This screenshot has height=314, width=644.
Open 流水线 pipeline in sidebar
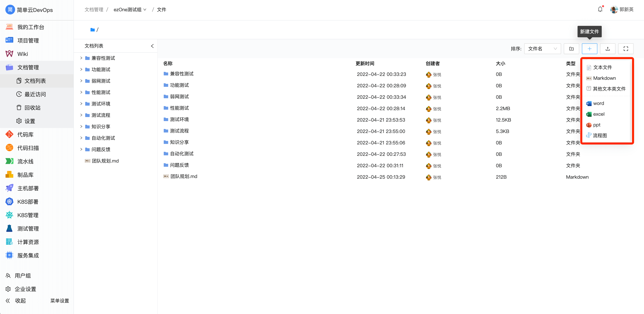pyautogui.click(x=25, y=162)
